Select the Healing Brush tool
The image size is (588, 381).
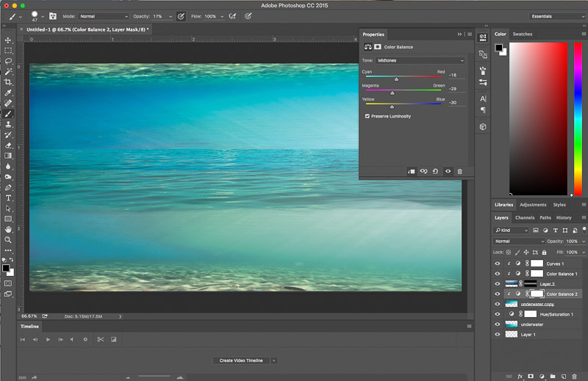8,103
